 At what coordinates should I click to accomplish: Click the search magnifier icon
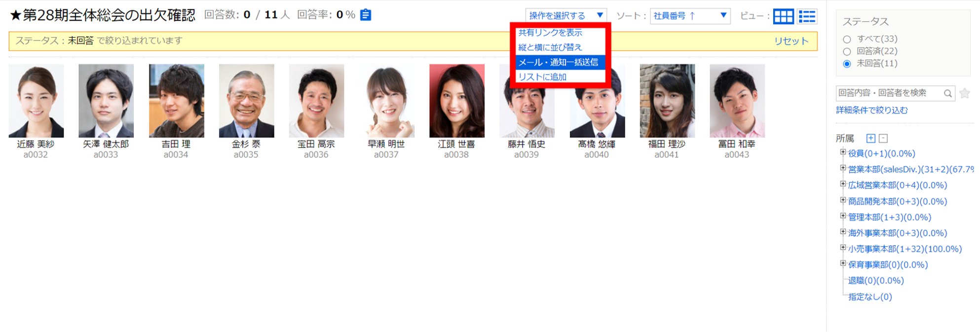pyautogui.click(x=947, y=93)
